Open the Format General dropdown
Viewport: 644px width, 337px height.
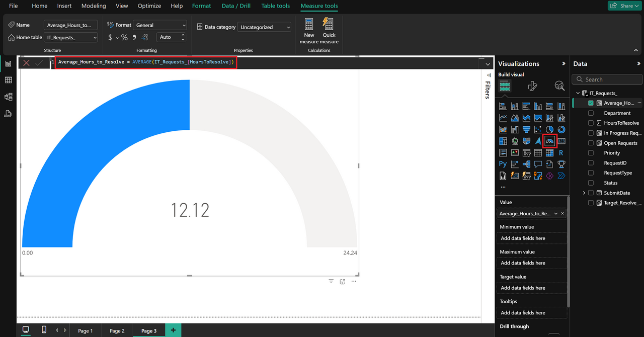tap(160, 25)
